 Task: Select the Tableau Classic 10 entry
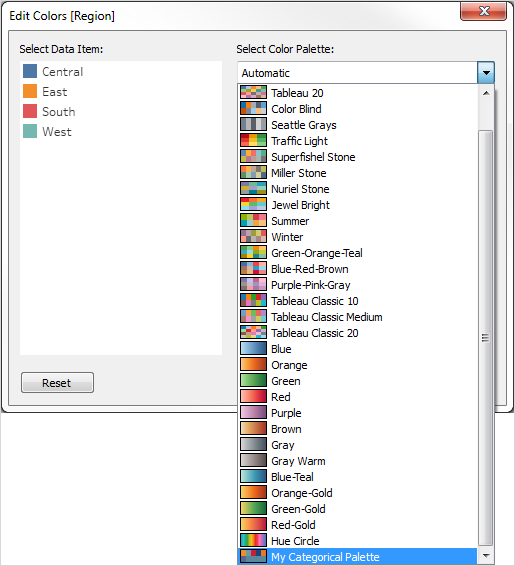click(x=358, y=301)
